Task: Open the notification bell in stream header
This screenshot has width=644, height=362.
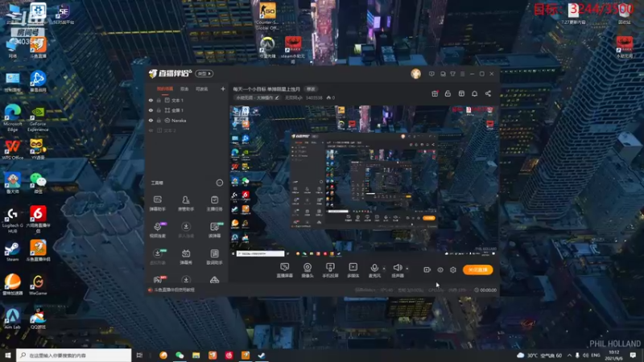Action: pyautogui.click(x=474, y=93)
